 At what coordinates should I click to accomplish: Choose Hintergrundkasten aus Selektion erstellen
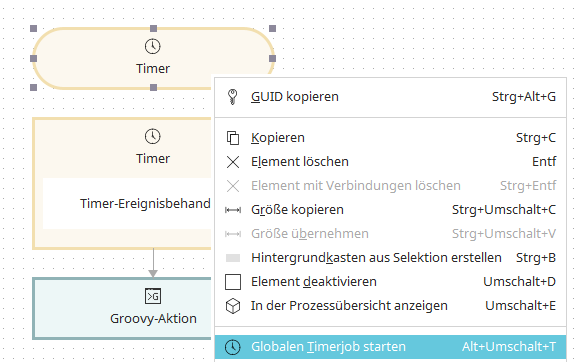[x=391, y=258]
